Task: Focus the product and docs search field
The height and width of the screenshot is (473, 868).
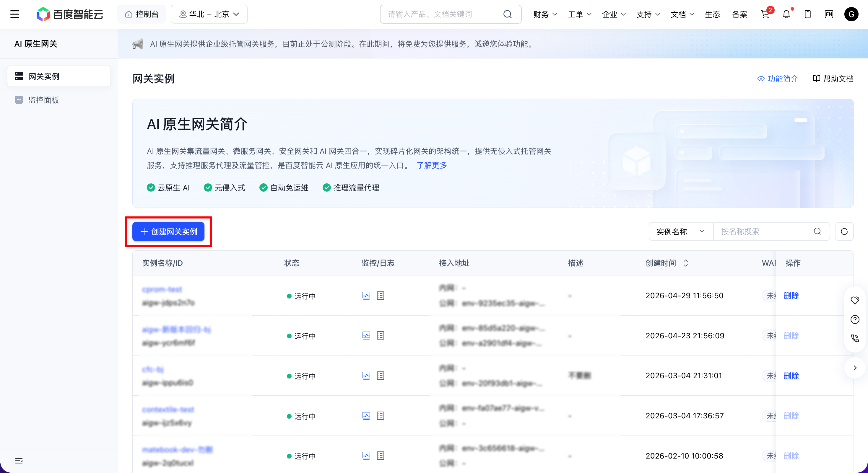Action: 451,14
